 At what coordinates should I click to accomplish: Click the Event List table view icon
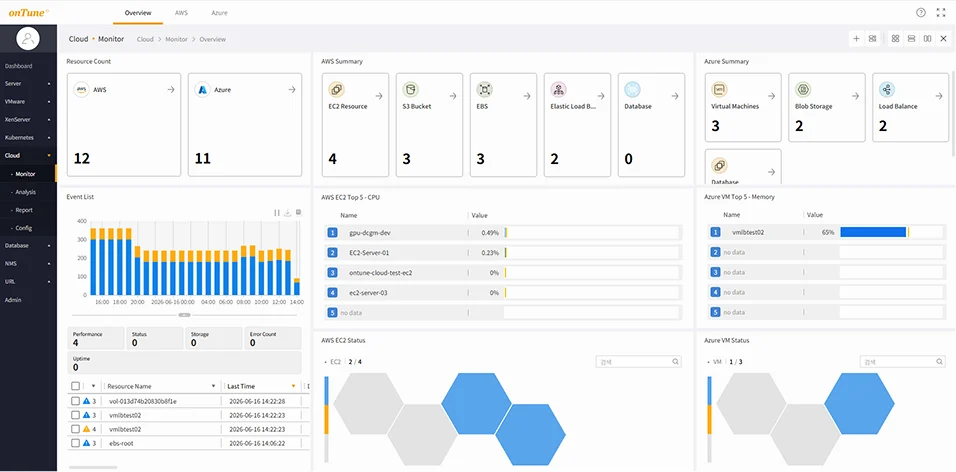click(x=298, y=213)
